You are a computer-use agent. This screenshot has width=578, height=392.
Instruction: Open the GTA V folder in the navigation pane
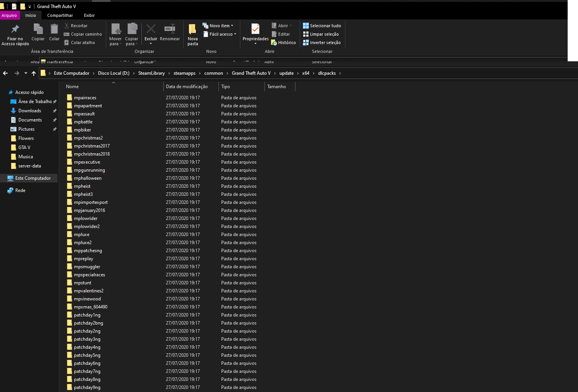click(x=24, y=148)
